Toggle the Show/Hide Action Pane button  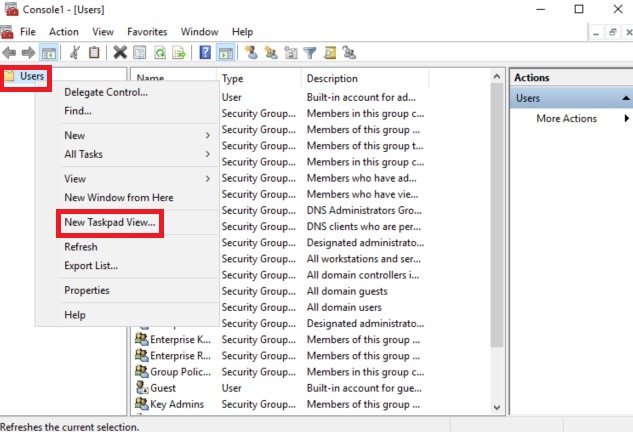(226, 53)
